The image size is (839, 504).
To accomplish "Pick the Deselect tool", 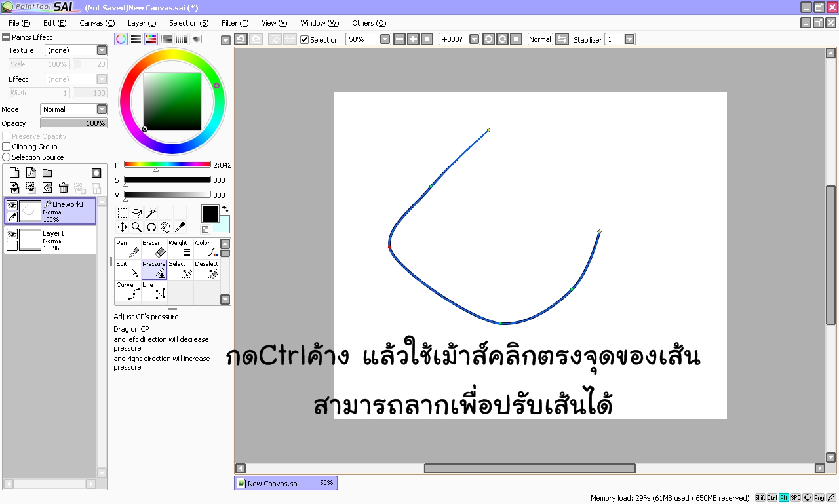I will (x=206, y=269).
